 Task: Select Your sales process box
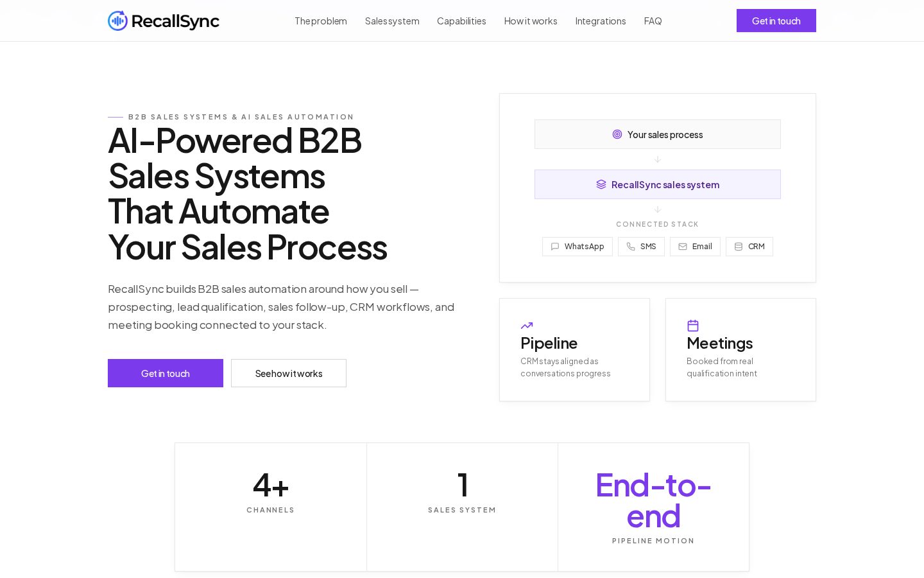click(658, 134)
